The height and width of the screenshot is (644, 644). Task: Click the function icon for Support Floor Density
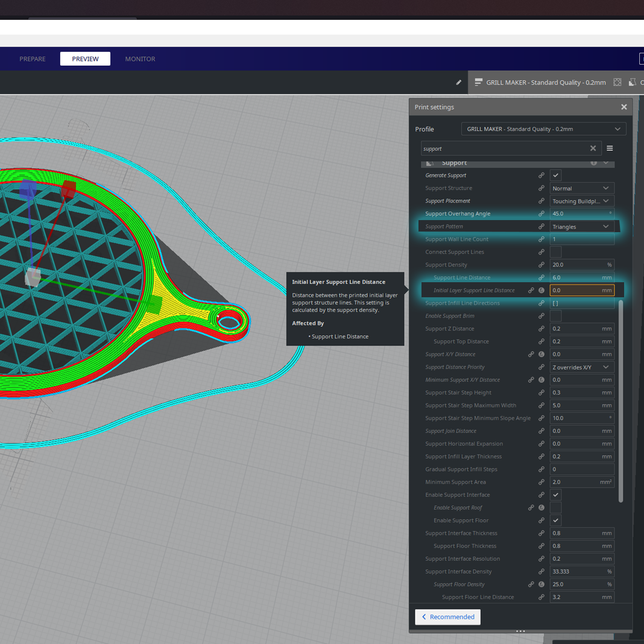coord(541,584)
